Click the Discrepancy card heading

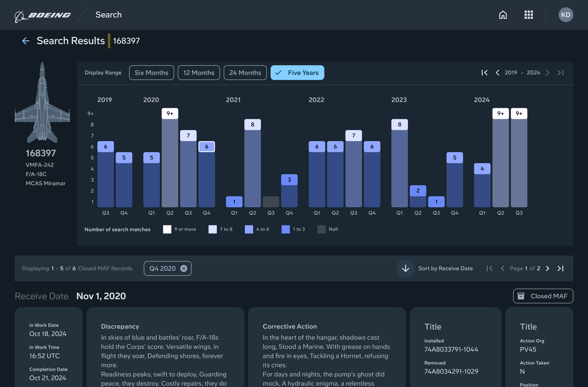coord(120,327)
